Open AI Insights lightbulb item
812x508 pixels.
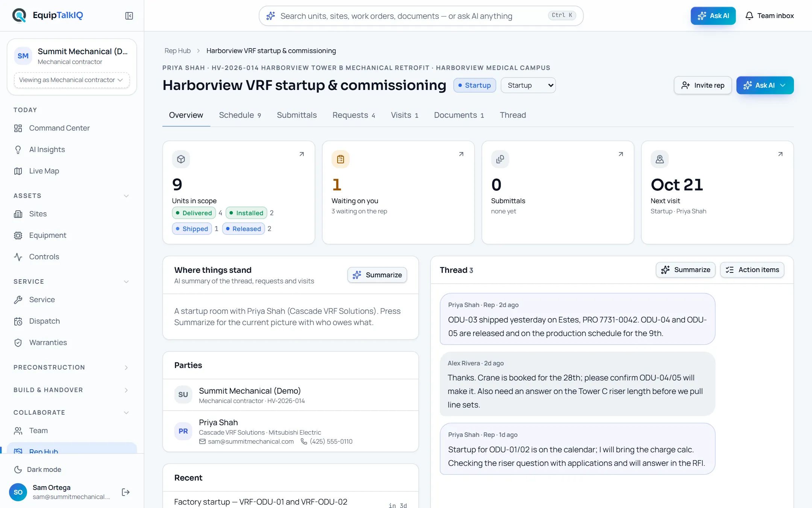click(x=71, y=149)
